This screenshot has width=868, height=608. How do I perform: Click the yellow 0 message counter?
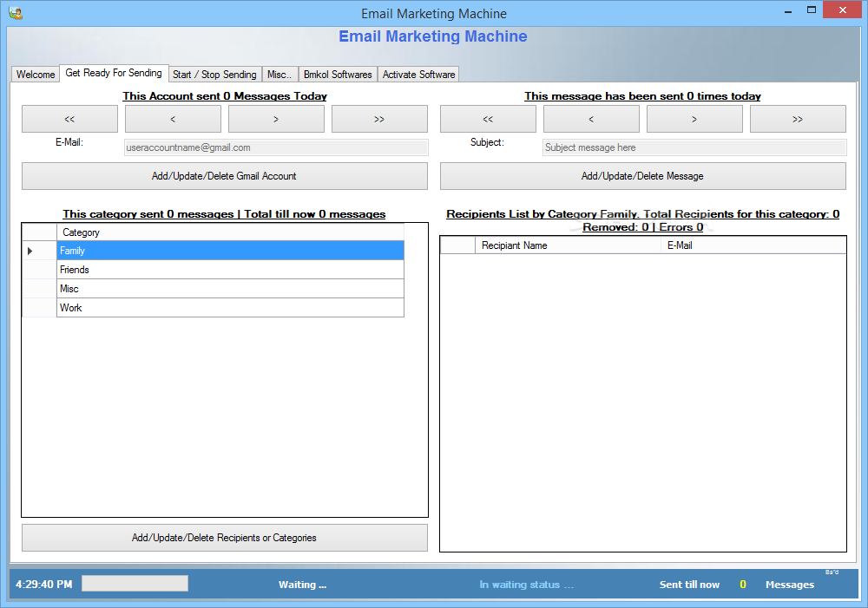tap(743, 585)
